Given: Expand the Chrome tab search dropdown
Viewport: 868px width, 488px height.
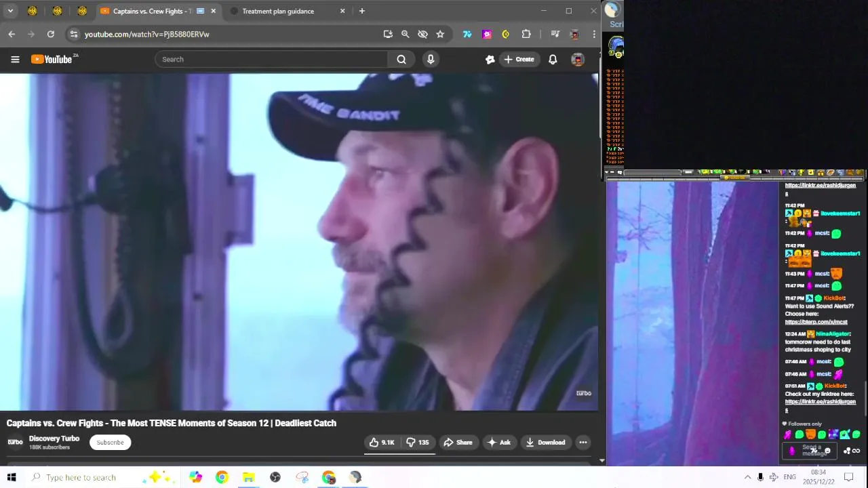Looking at the screenshot, I should coord(10,11).
